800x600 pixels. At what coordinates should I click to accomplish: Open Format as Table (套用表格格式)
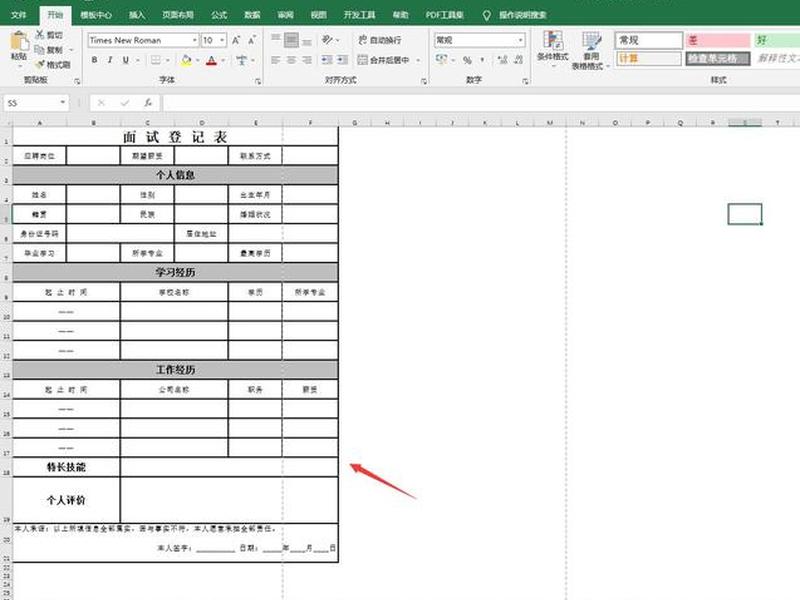click(x=590, y=51)
